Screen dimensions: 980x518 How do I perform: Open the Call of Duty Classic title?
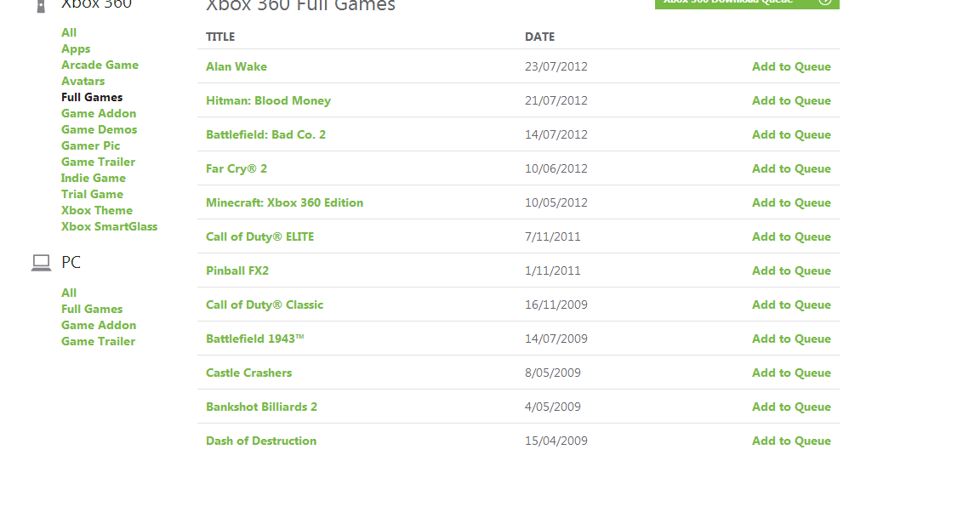point(265,305)
